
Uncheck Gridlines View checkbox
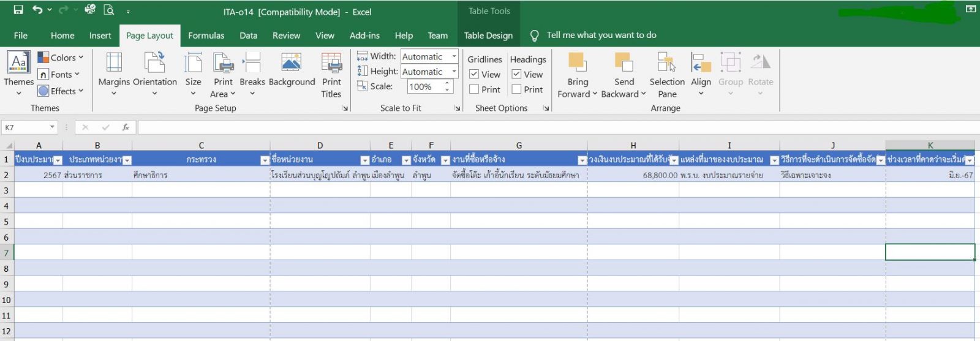474,74
